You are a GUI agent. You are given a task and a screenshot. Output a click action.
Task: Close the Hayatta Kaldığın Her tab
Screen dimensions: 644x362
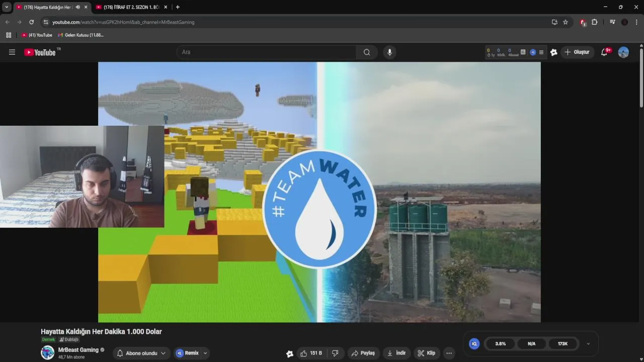point(86,7)
